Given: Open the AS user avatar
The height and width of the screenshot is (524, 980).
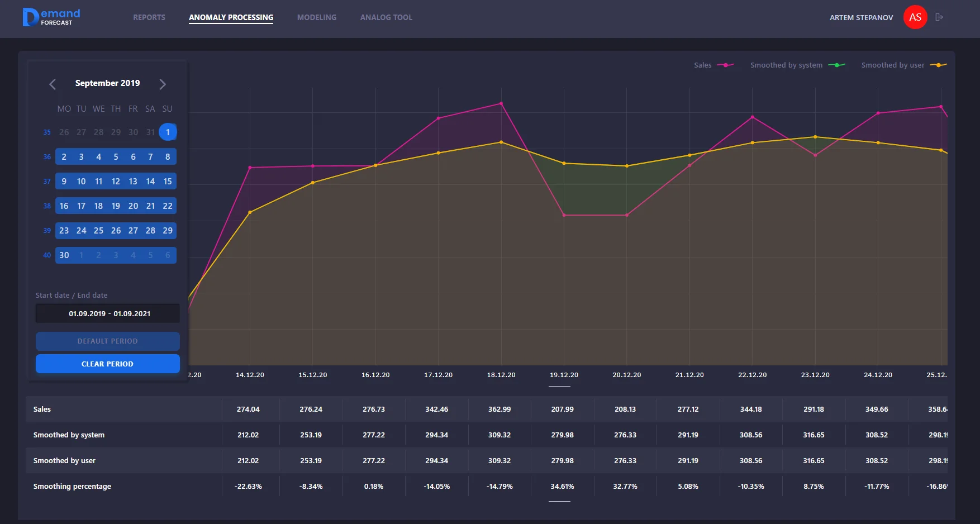Looking at the screenshot, I should (x=915, y=17).
